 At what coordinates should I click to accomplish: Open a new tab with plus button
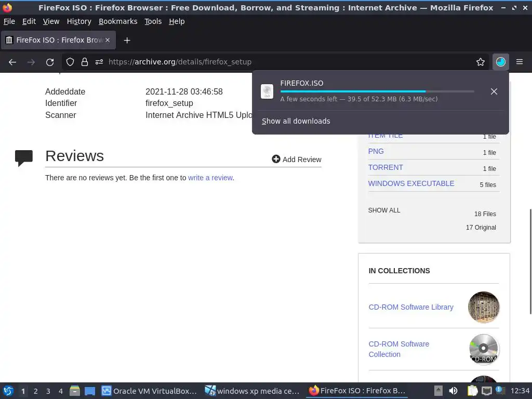(x=127, y=41)
